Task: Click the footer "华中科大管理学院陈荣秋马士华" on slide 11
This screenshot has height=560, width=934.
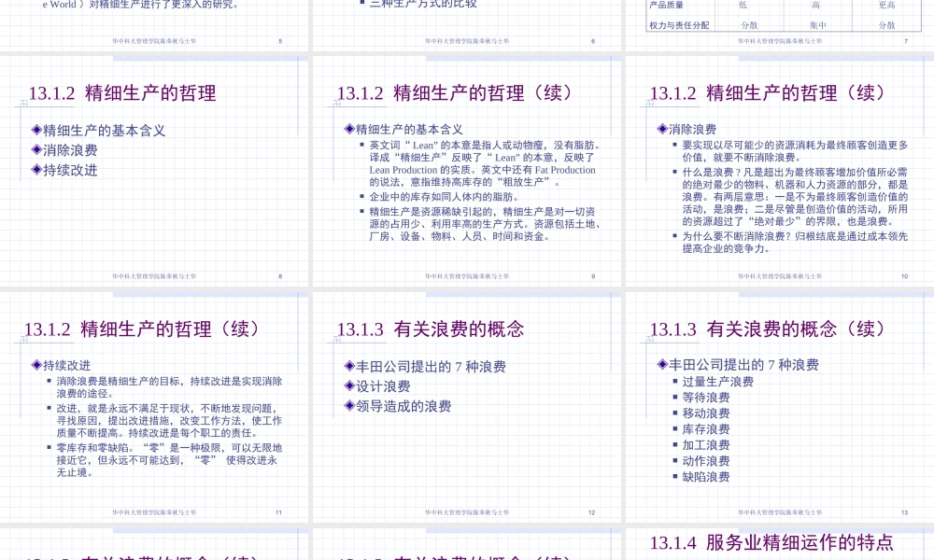Action: pyautogui.click(x=158, y=512)
